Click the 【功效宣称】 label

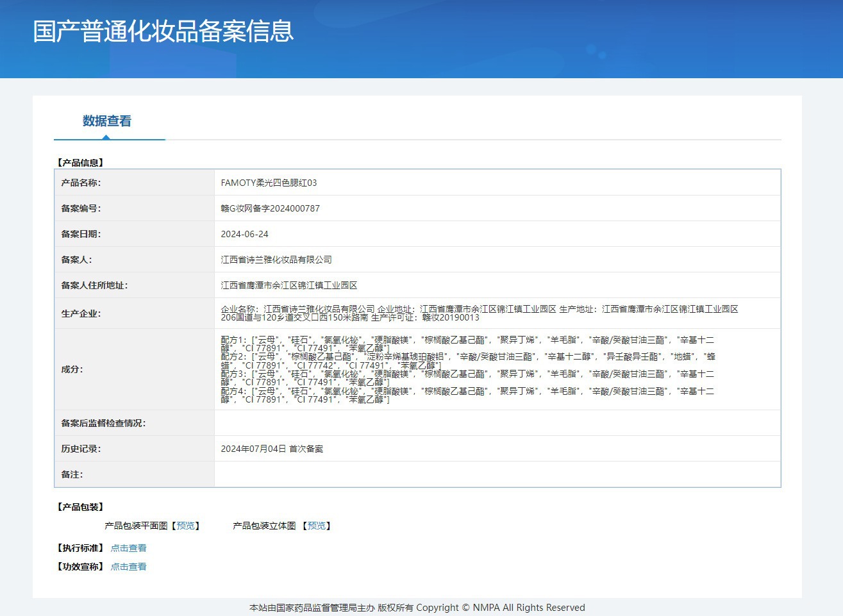tap(80, 567)
